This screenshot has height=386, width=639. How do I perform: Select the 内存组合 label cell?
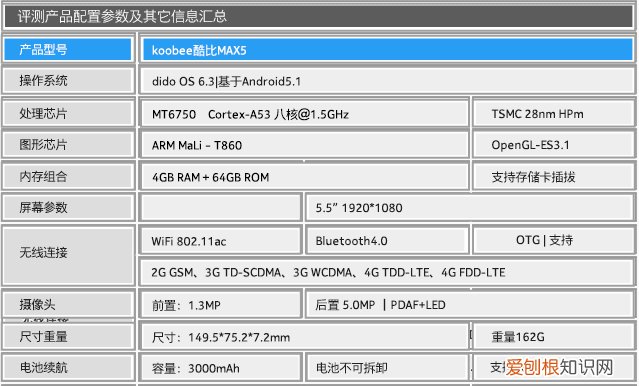click(68, 176)
